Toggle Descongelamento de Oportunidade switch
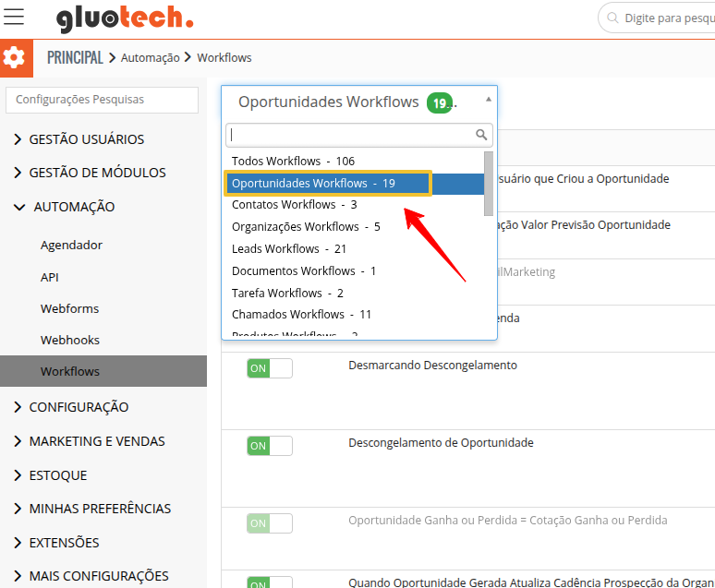Screen dimensions: 715x588 click(269, 446)
